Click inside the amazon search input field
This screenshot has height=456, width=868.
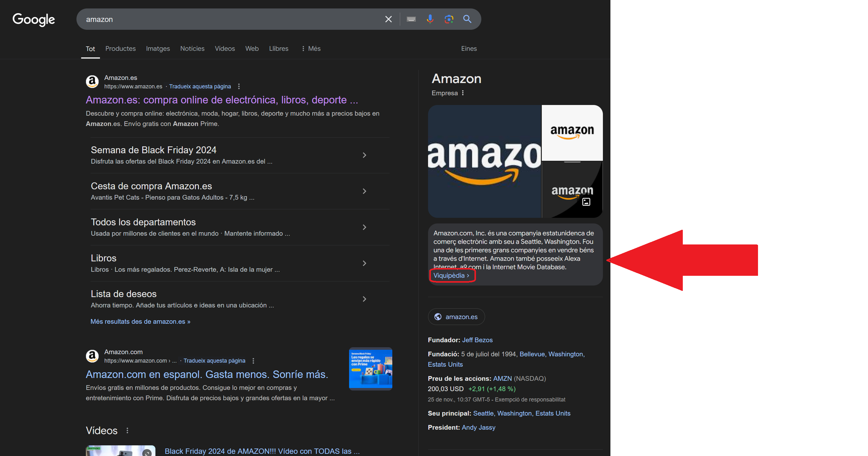[x=229, y=19]
